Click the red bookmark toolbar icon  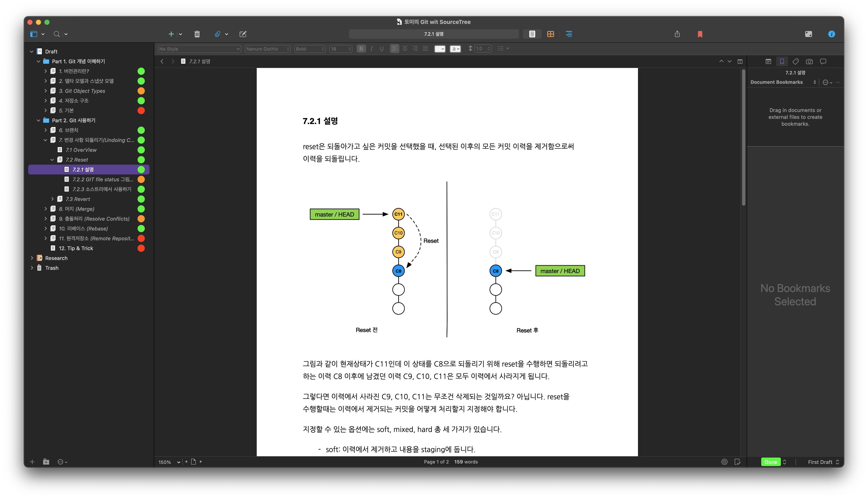700,34
